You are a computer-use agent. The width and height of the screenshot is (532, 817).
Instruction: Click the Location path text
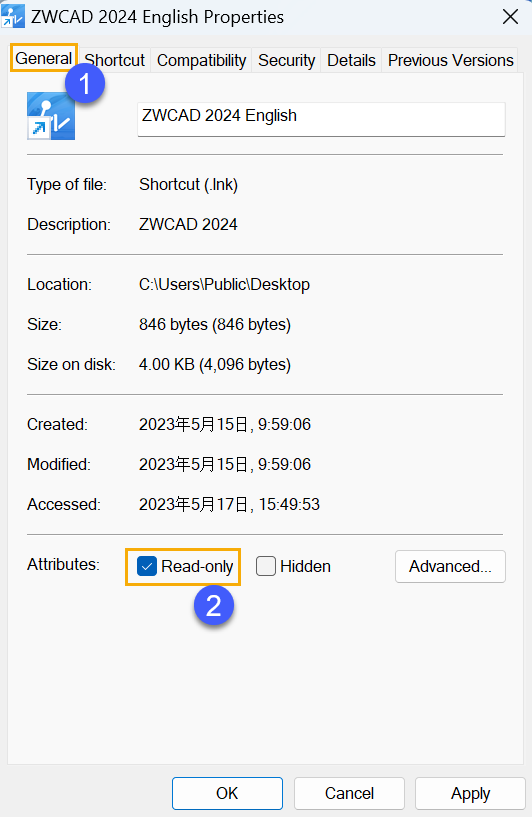pyautogui.click(x=225, y=284)
